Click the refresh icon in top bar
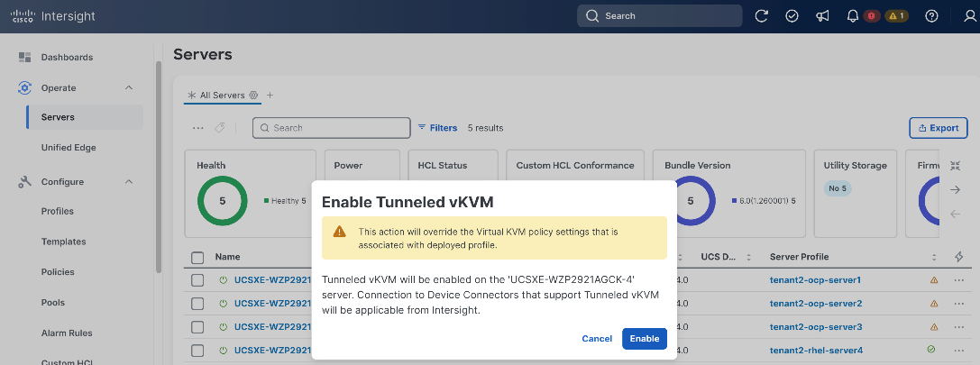 click(761, 16)
